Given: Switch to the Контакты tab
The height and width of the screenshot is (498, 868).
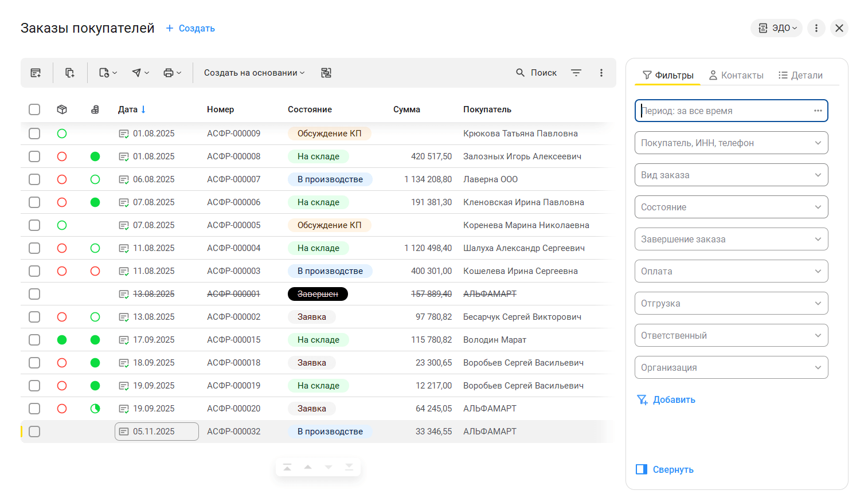Looking at the screenshot, I should tap(736, 75).
